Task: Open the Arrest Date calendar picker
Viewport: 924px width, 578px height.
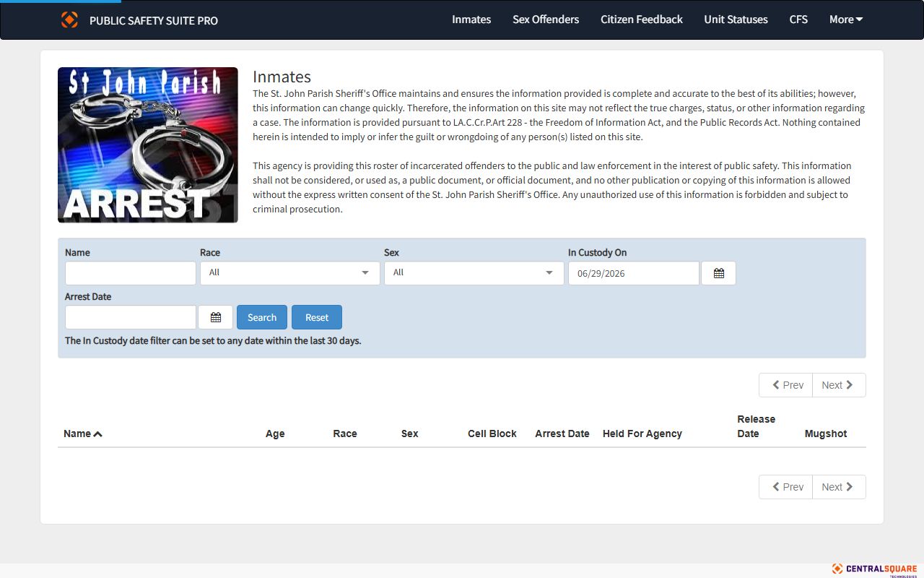Action: coord(215,317)
